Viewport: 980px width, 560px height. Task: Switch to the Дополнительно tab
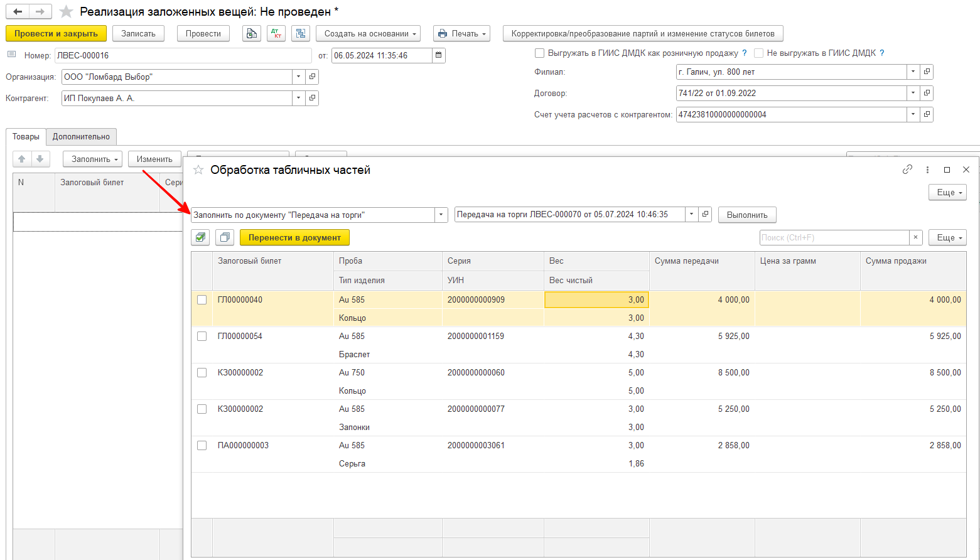coord(81,136)
